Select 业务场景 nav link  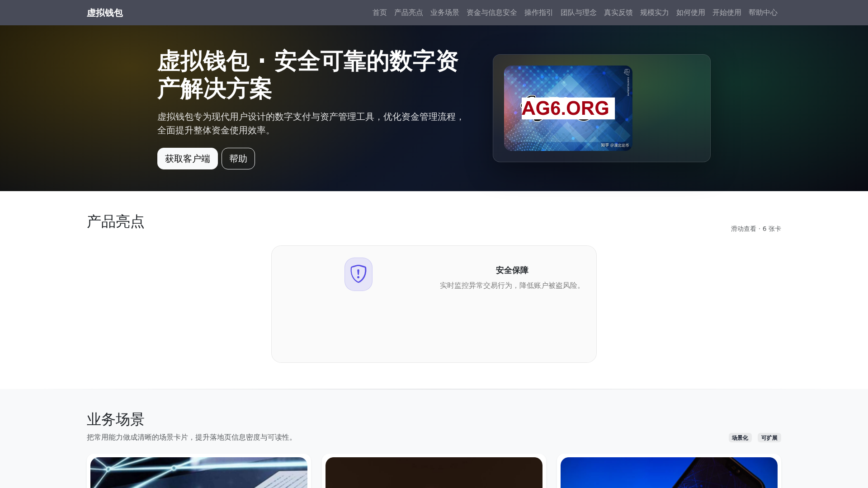point(445,13)
